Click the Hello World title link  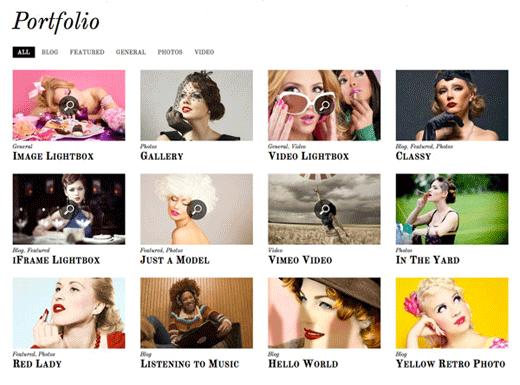coord(303,364)
